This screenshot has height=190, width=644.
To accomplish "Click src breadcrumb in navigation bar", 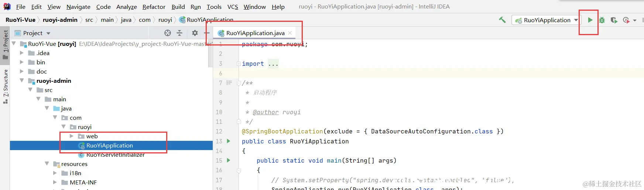I will click(x=89, y=20).
